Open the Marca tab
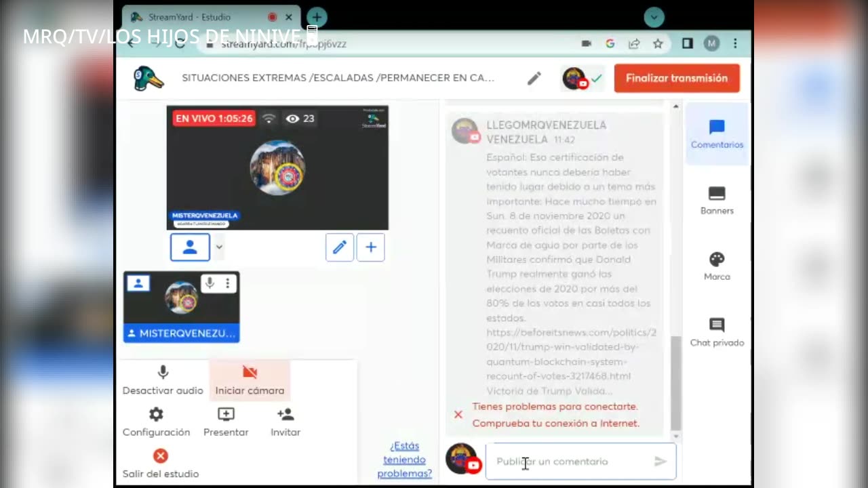Image resolution: width=868 pixels, height=488 pixels. 717,266
